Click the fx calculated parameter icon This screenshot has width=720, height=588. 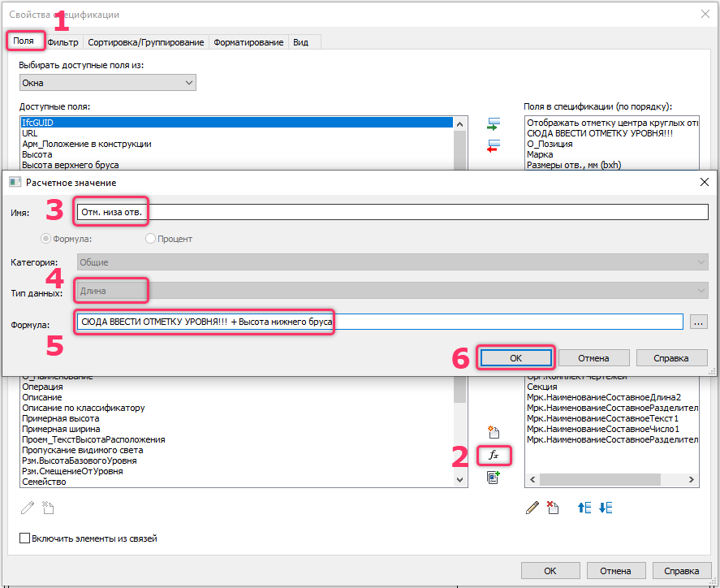pos(494,456)
